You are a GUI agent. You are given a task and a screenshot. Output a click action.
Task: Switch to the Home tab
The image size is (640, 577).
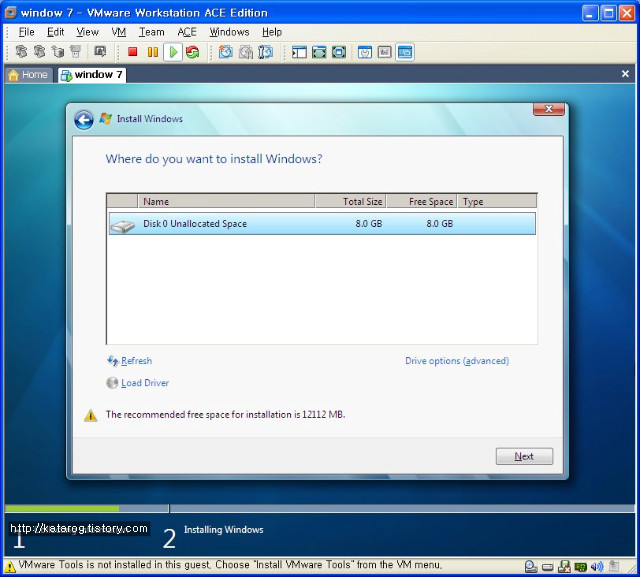click(29, 75)
